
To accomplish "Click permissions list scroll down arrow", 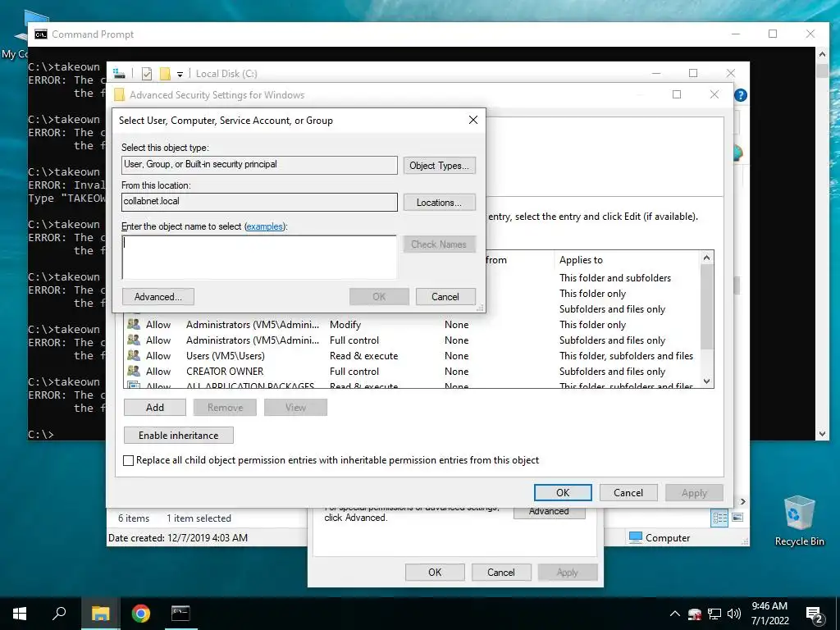I will [706, 381].
